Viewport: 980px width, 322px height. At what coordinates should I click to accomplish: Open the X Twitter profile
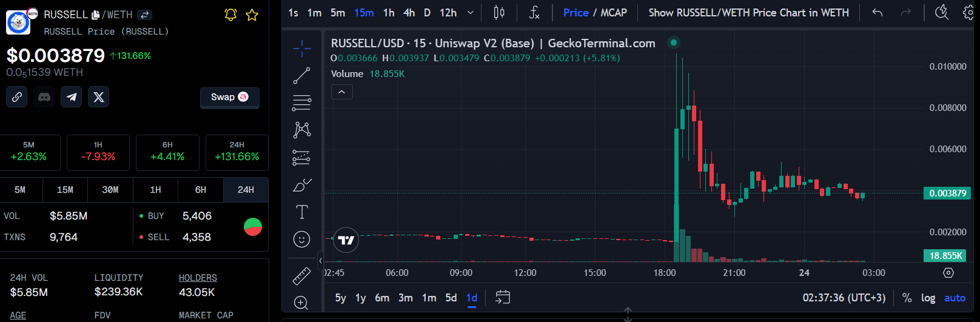[99, 97]
